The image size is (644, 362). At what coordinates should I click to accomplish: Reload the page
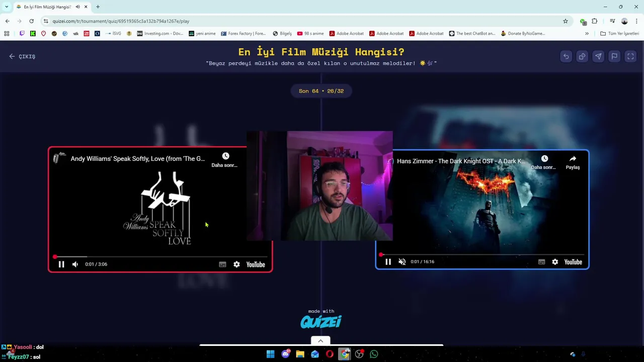(x=31, y=21)
